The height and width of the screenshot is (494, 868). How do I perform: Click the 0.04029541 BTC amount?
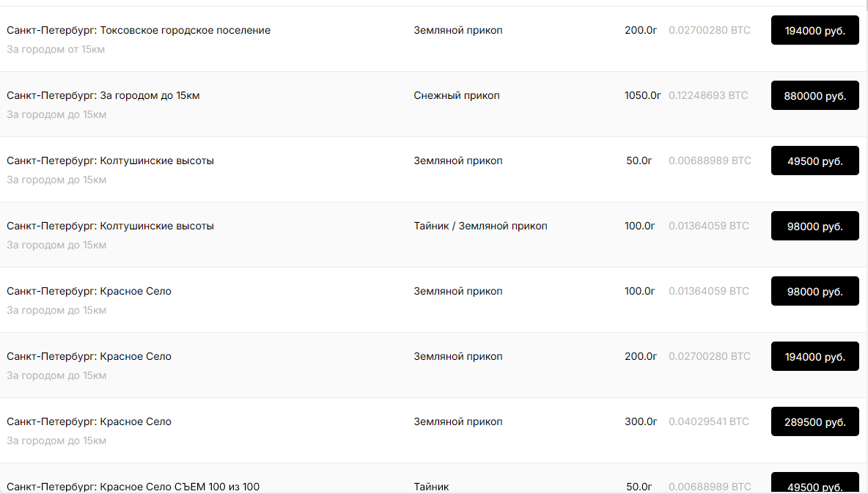point(709,422)
